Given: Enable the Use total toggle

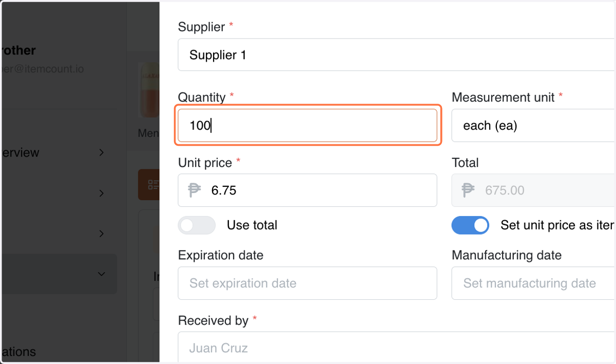Looking at the screenshot, I should point(197,225).
